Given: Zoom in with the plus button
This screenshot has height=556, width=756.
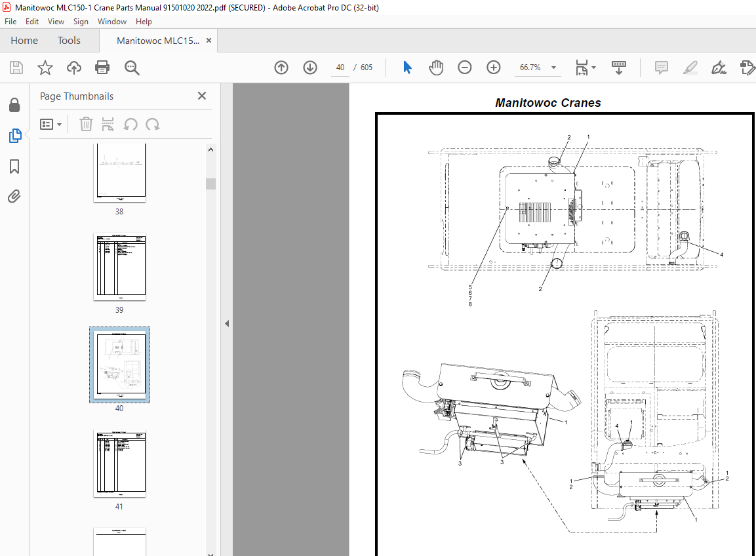Looking at the screenshot, I should (x=494, y=68).
